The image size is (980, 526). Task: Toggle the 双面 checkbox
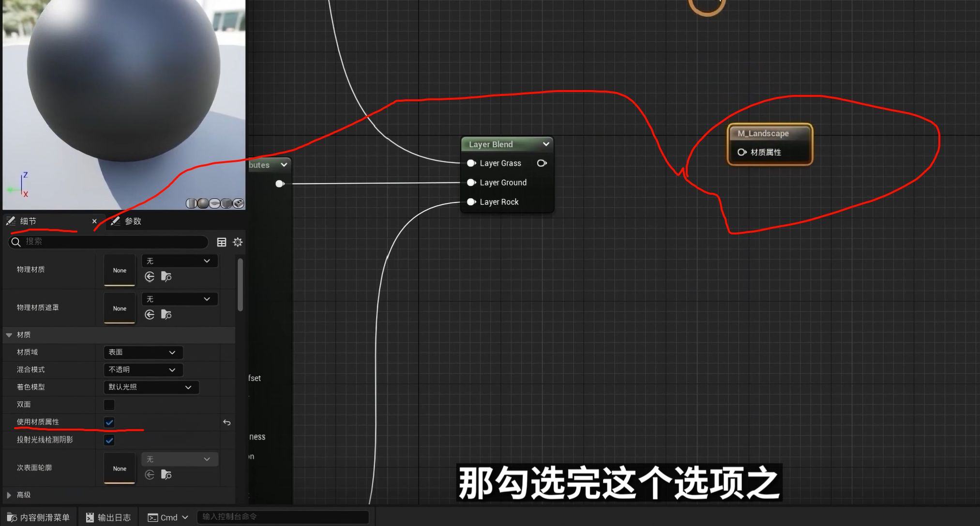[x=109, y=404]
